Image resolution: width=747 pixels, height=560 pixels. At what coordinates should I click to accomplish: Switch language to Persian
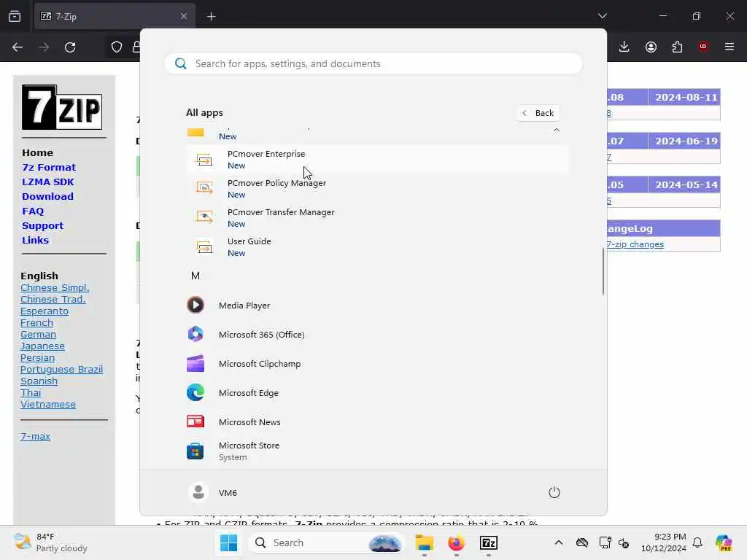37,357
